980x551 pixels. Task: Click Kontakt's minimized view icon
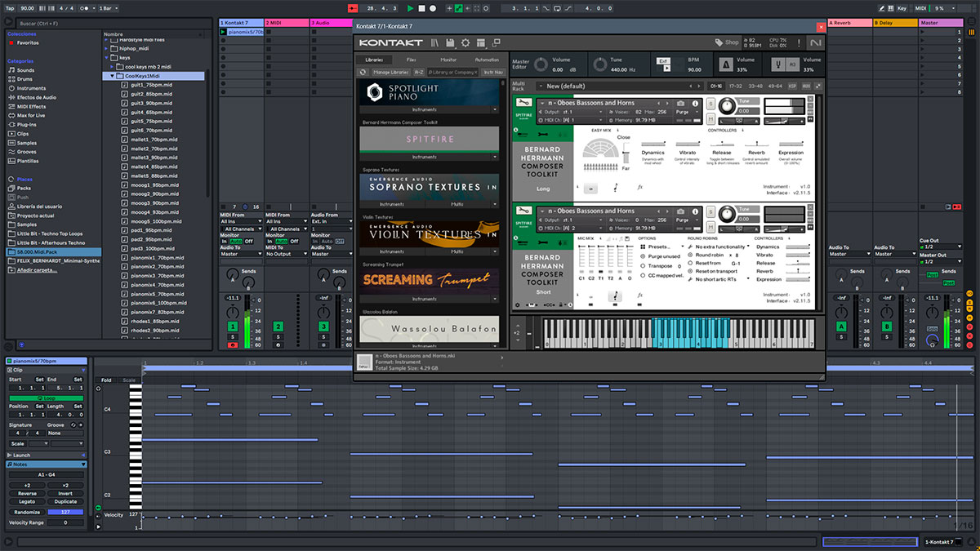click(496, 42)
